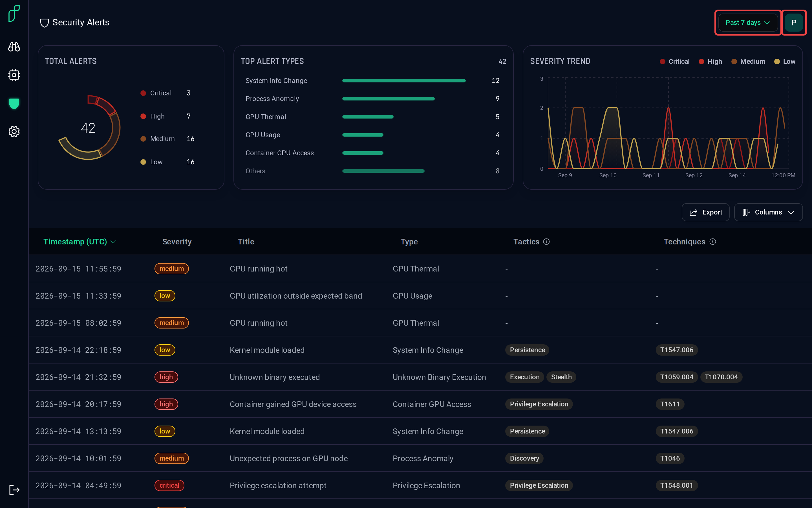The height and width of the screenshot is (508, 812).
Task: Select the green shield security icon
Action: 14,104
